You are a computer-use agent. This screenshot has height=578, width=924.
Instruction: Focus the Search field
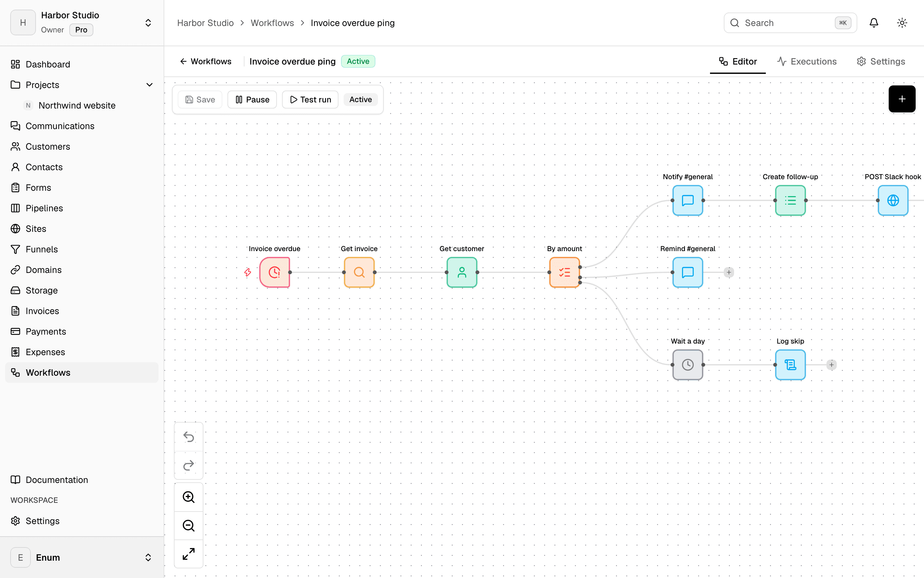click(x=790, y=23)
